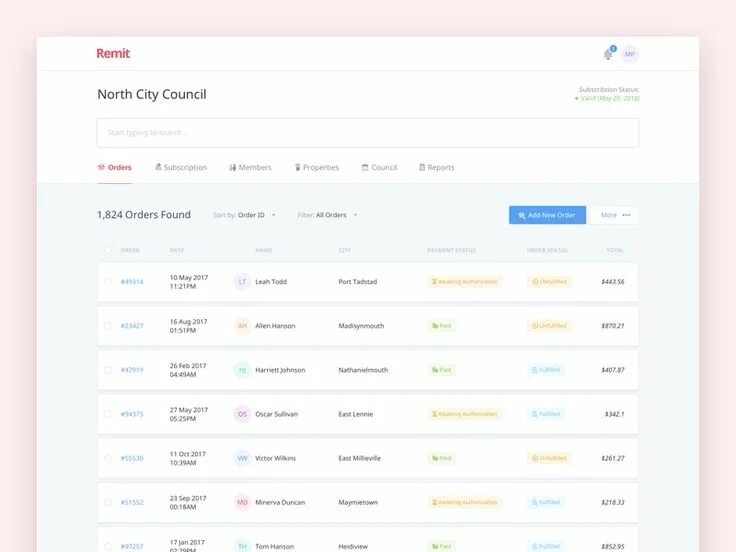Click Fulfilled badge in Oscar Sullivan row
736x552 pixels.
546,414
